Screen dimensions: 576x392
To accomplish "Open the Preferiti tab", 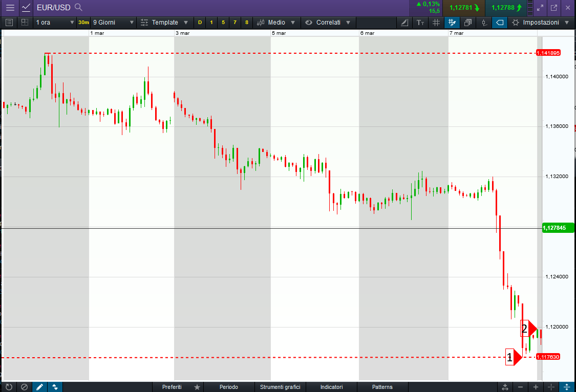I will tap(172, 387).
